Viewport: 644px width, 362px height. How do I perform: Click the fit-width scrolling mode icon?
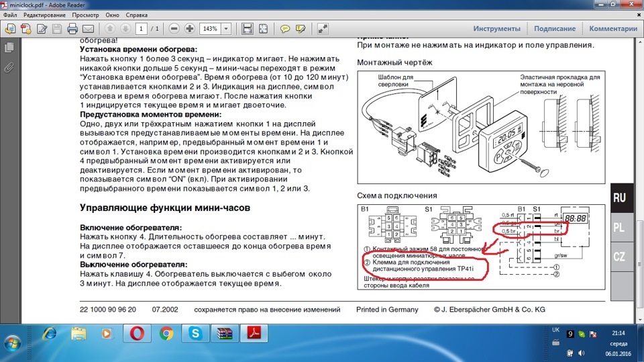[x=248, y=29]
